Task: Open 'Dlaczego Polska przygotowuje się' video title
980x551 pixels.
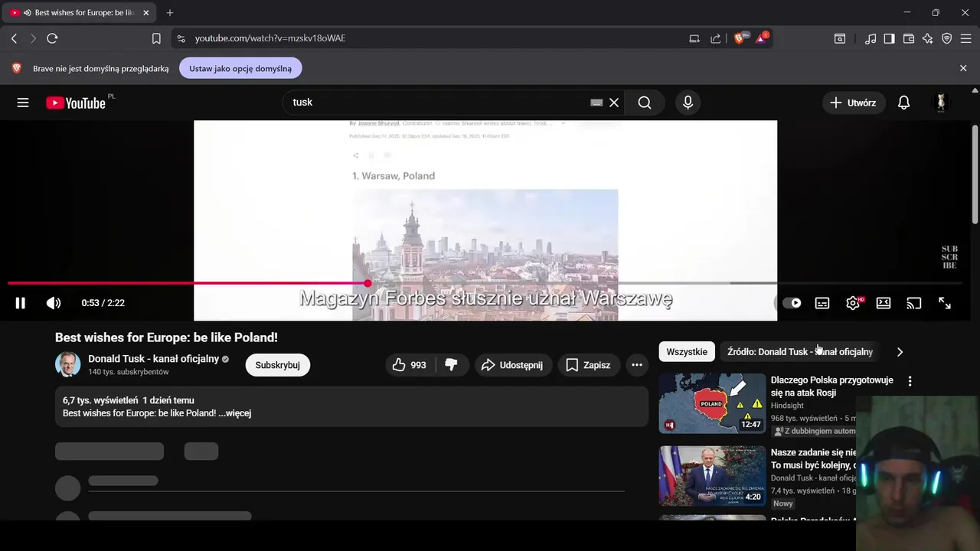Action: 832,386
